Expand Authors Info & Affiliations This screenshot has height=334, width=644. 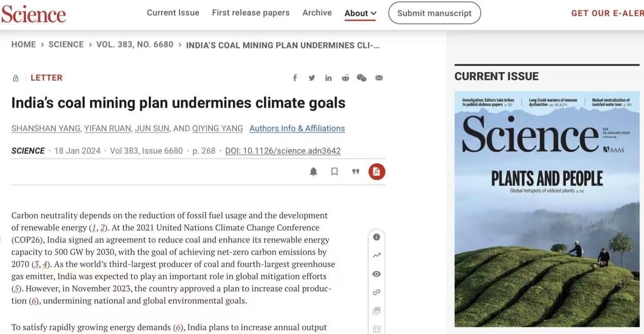[x=297, y=129]
